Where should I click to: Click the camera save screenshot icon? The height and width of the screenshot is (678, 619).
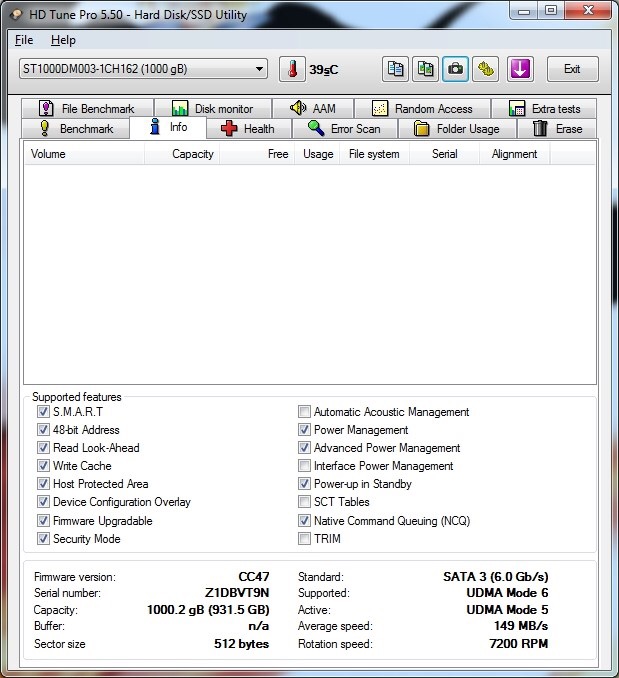click(x=455, y=69)
